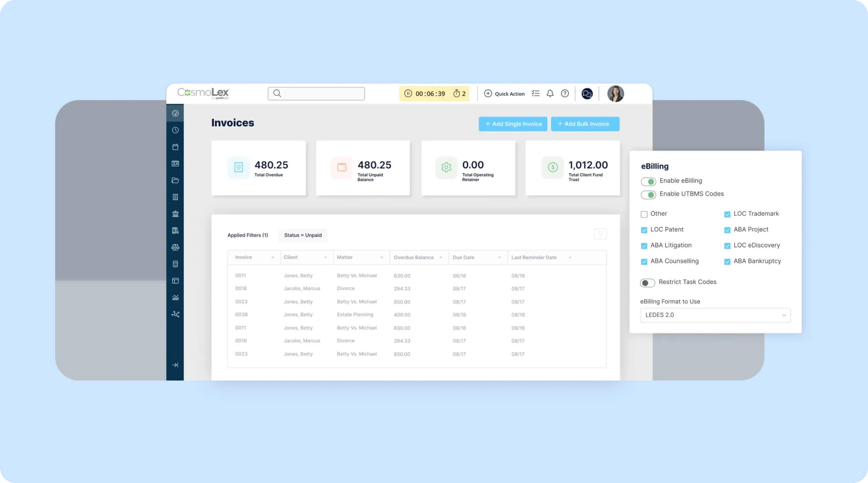868x483 pixels.
Task: Open the Dashboard from the sidebar
Action: click(x=176, y=114)
